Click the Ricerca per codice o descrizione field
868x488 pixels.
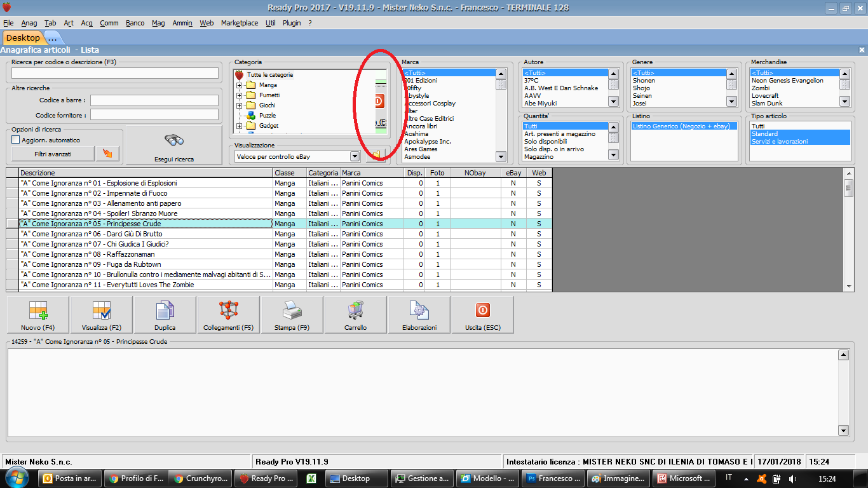(115, 73)
